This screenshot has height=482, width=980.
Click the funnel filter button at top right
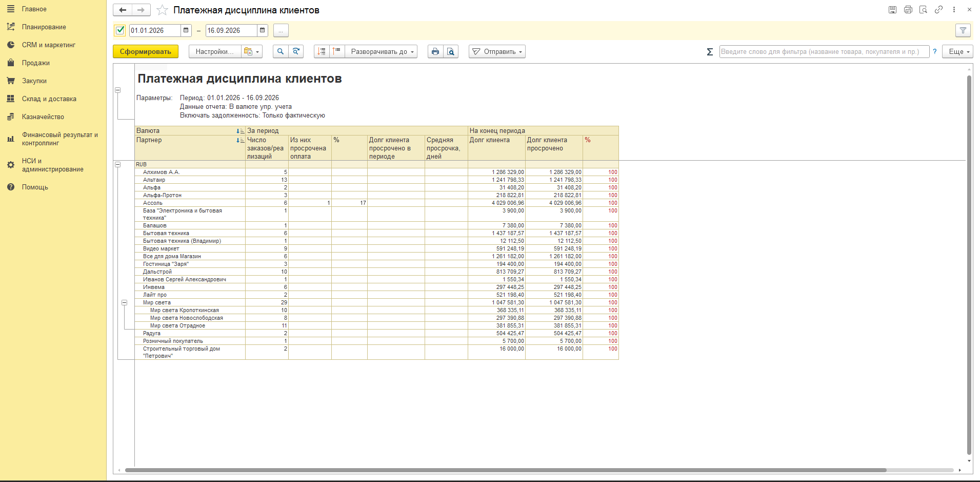pyautogui.click(x=963, y=30)
